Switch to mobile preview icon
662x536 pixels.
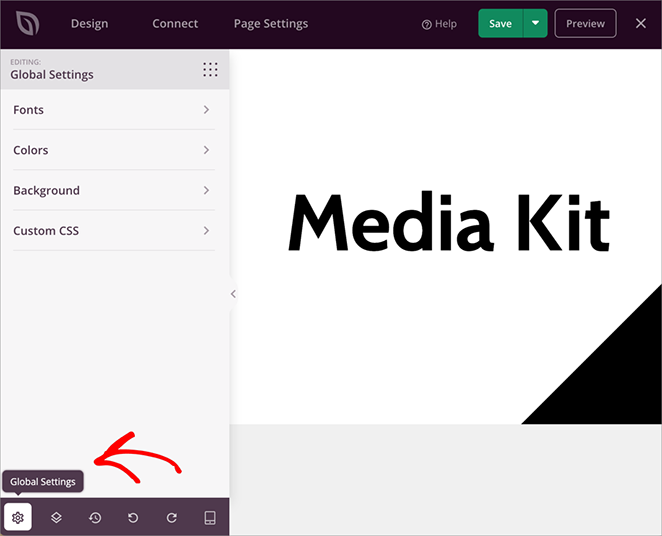(210, 517)
